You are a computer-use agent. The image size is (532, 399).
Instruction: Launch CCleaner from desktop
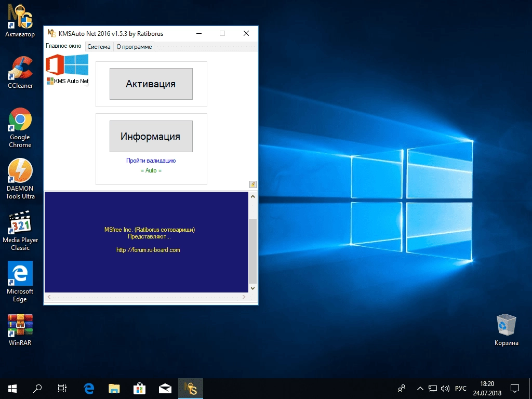[x=20, y=72]
